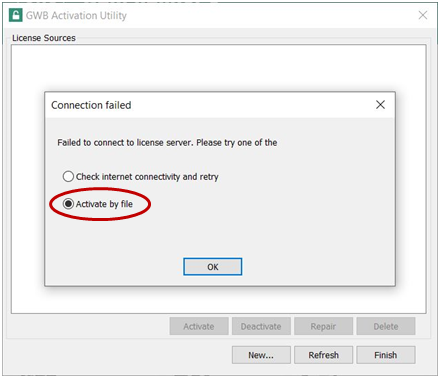Close the GWB Activation Utility window
441x379 pixels.
click(x=423, y=15)
